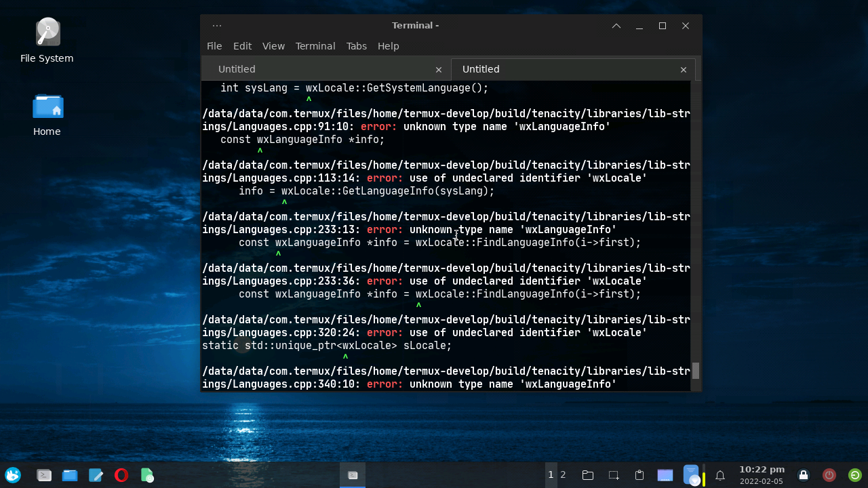This screenshot has height=488, width=868.
Task: Click the red shutdown icon in the tray
Action: click(x=829, y=474)
